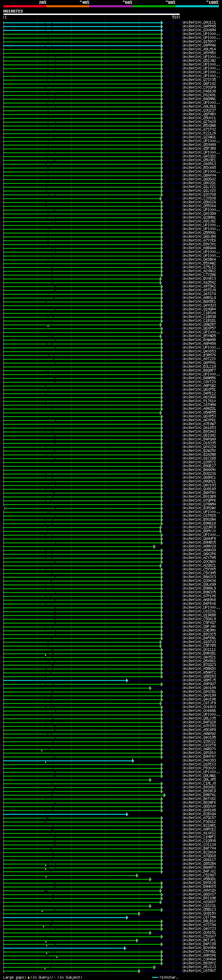
Task: Click the cyan alignment bar of UniRef100_Q4U1I1
Action: pos(83,23)
